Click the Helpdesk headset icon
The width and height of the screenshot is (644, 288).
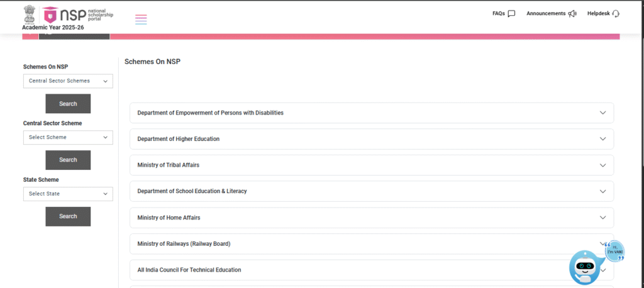point(615,14)
